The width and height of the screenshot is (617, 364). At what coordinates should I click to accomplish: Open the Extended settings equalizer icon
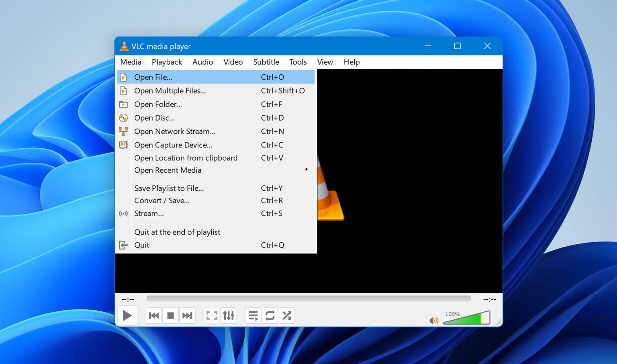229,315
